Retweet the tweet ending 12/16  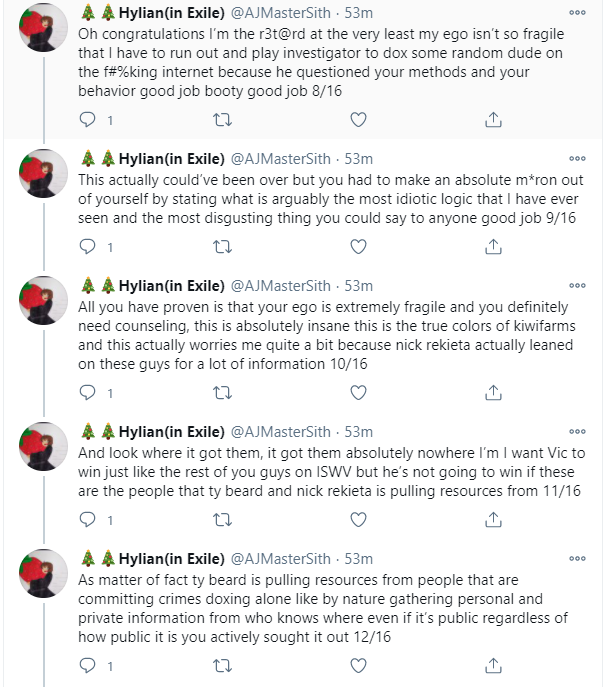pyautogui.click(x=222, y=666)
